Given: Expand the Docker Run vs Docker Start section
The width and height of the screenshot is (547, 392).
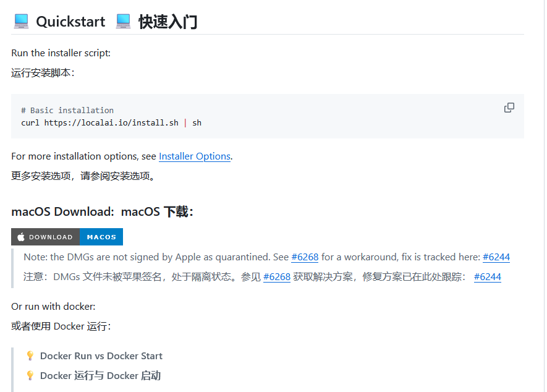Looking at the screenshot, I should pos(100,356).
